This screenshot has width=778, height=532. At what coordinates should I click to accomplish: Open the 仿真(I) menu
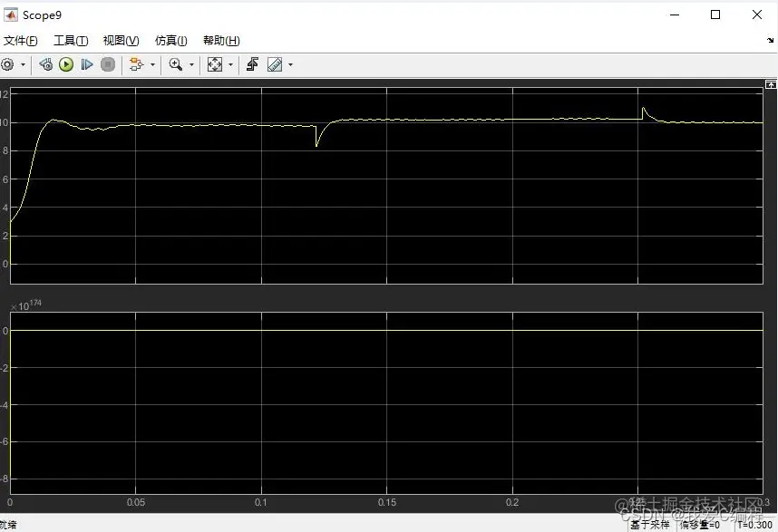170,41
